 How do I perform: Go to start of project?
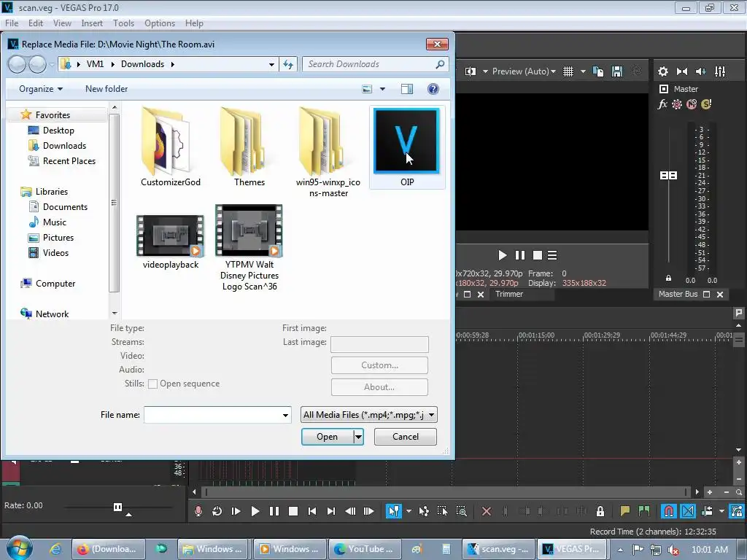312,511
